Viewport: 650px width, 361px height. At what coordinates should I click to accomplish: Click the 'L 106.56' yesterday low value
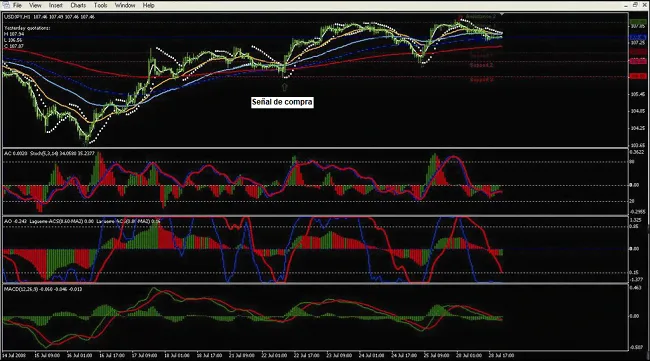(x=13, y=40)
